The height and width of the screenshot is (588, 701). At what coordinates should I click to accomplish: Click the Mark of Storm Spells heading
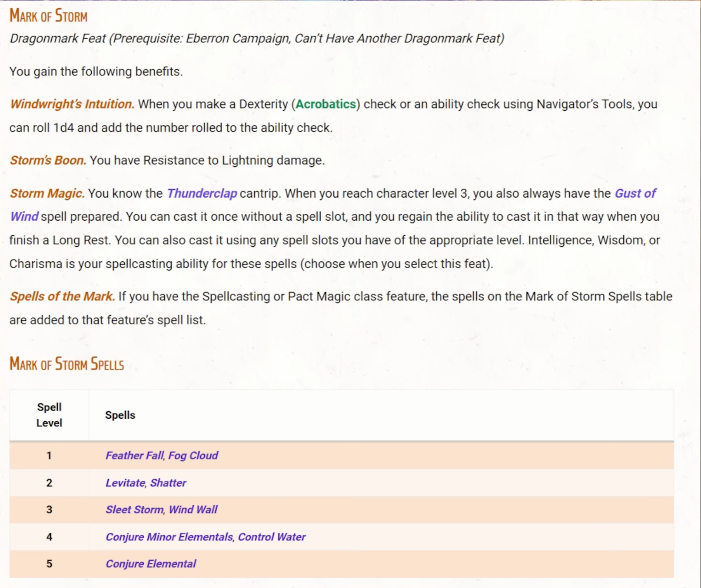pyautogui.click(x=67, y=364)
